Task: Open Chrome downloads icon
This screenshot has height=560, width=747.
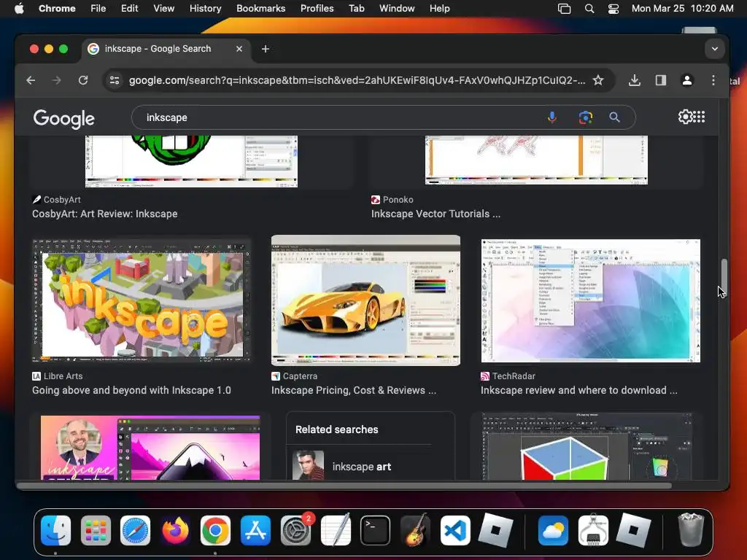Action: (x=634, y=80)
